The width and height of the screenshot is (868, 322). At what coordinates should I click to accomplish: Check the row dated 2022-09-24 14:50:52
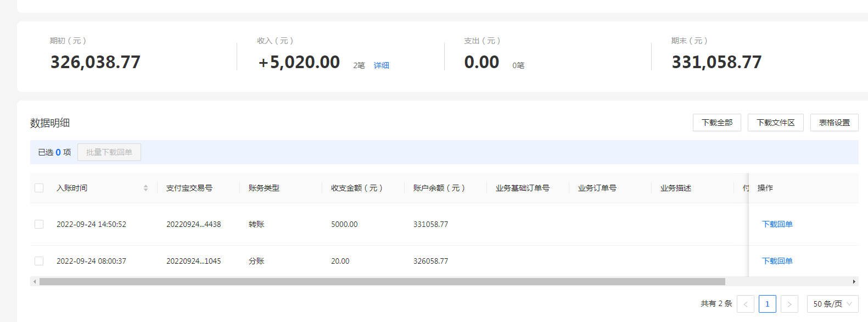(x=39, y=224)
